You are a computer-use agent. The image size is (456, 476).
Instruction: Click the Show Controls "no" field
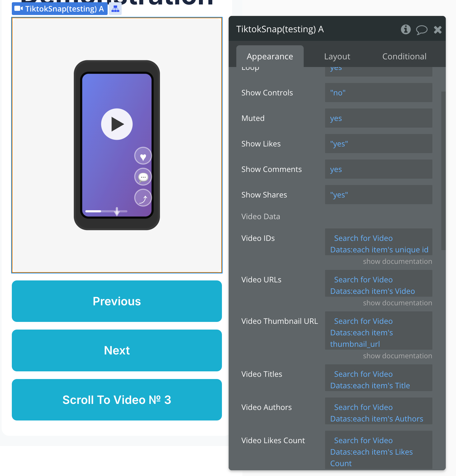point(378,93)
